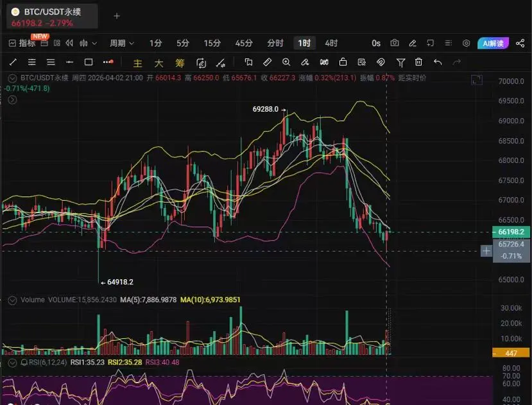This screenshot has width=532, height=405.
Task: Select the candlestick chart type icon
Action: pyautogui.click(x=83, y=43)
